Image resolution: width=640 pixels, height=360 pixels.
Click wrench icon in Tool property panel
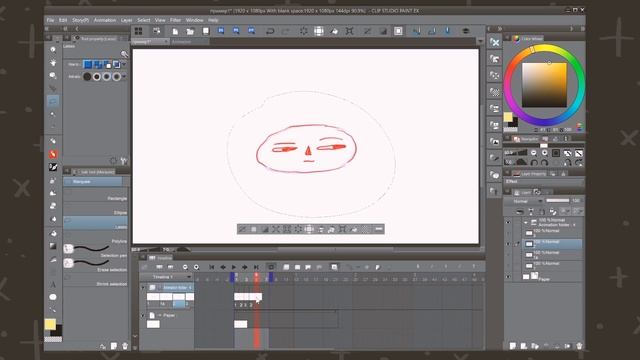click(x=124, y=160)
